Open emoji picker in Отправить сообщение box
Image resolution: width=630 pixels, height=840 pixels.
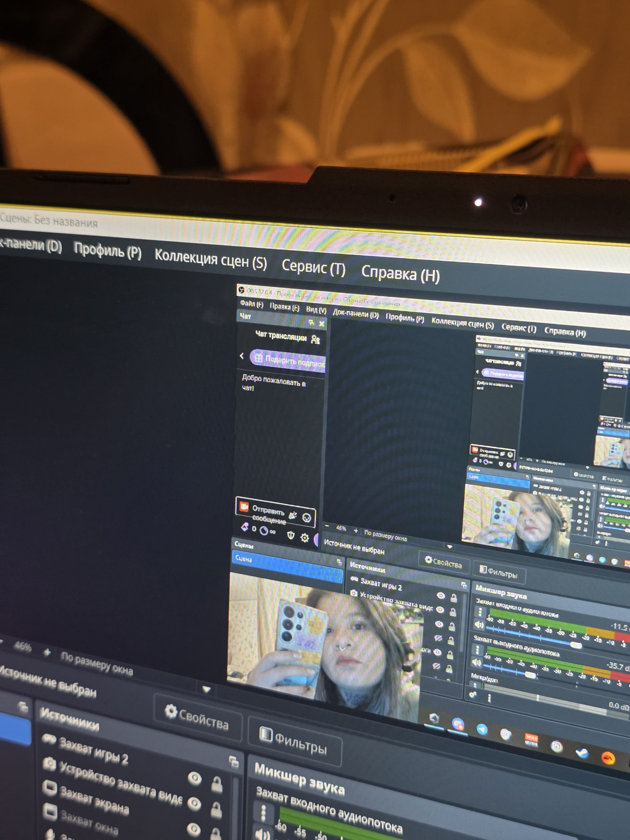pos(306,517)
